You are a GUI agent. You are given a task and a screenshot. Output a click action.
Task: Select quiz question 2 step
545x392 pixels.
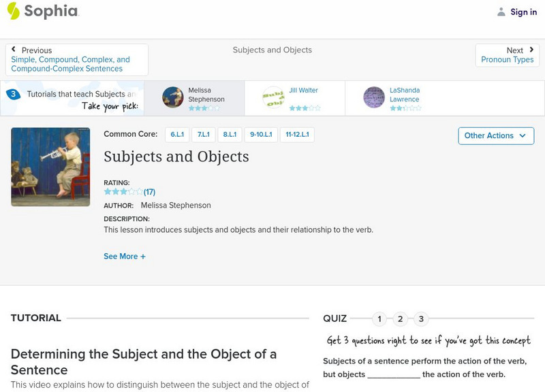(401, 318)
